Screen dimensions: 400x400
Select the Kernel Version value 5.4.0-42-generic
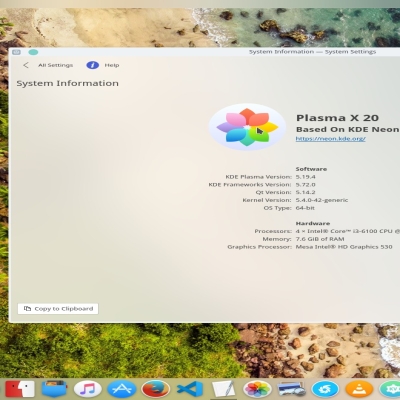(322, 200)
